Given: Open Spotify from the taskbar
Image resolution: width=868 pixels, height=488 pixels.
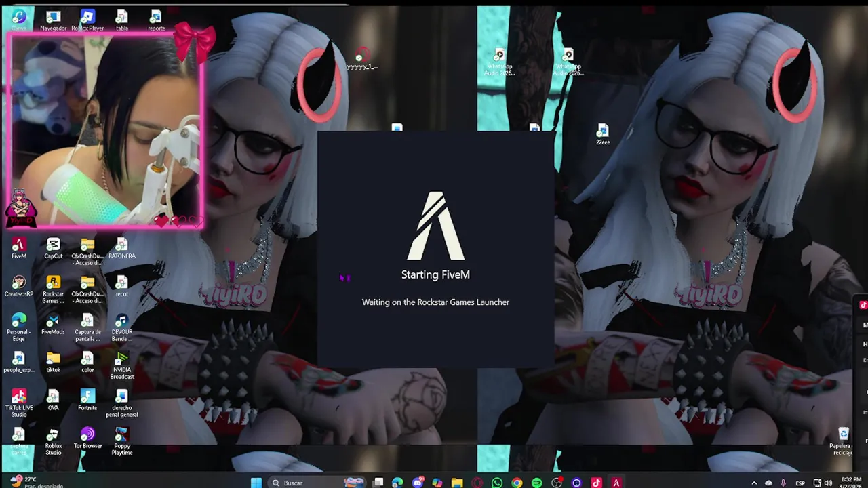Looking at the screenshot, I should (x=537, y=483).
